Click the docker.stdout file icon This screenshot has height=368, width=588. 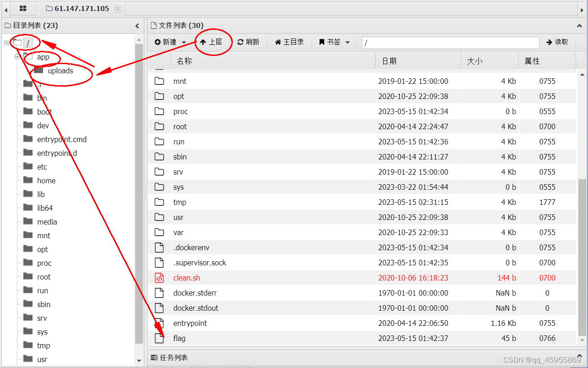159,308
